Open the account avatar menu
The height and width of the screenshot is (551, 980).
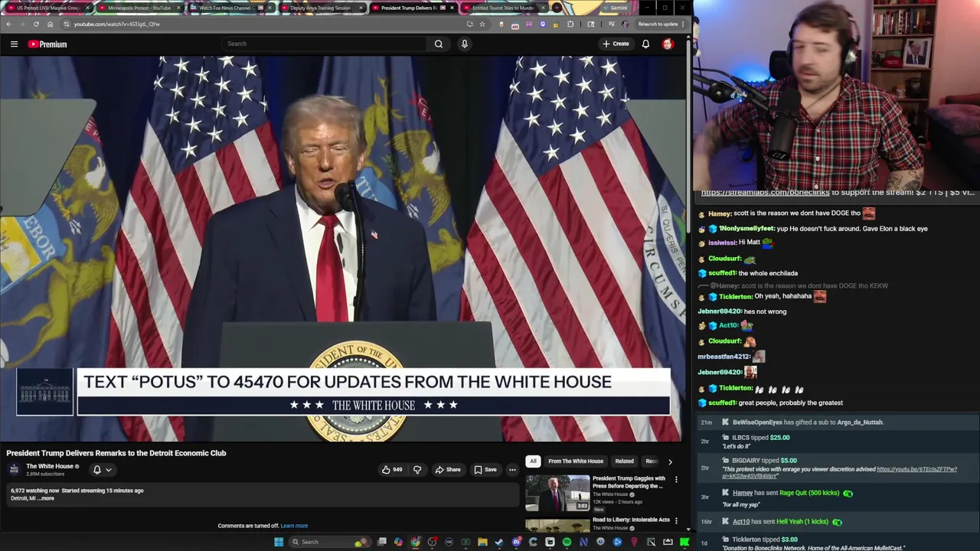click(x=668, y=44)
